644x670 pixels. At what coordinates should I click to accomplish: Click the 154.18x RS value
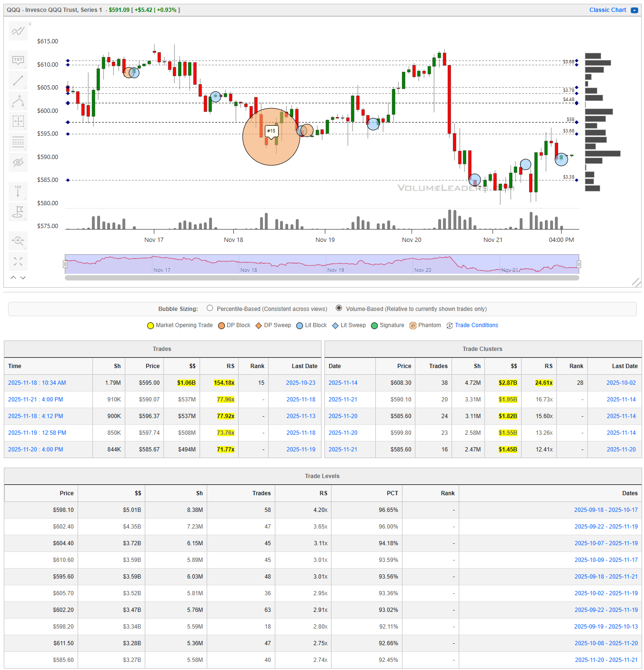224,383
